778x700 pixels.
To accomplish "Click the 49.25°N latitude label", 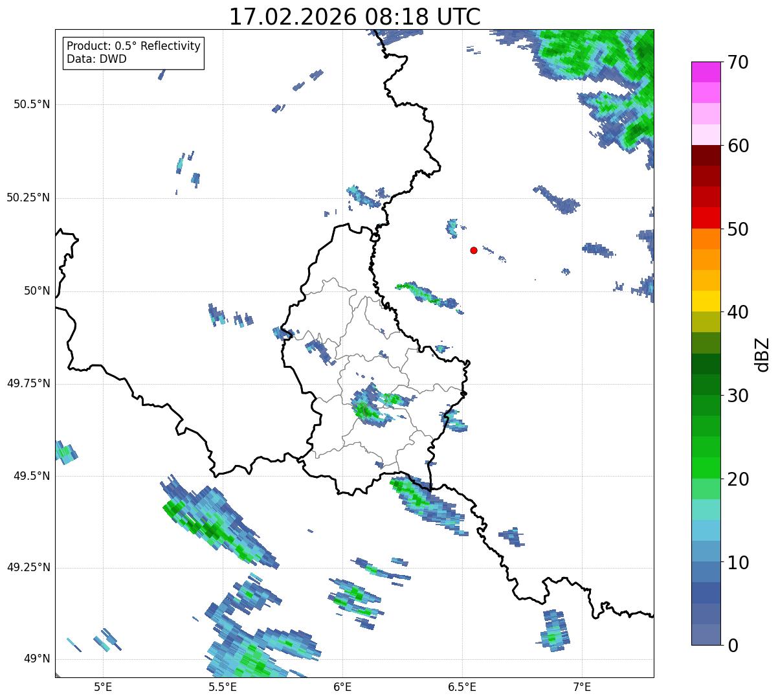I will (x=28, y=567).
